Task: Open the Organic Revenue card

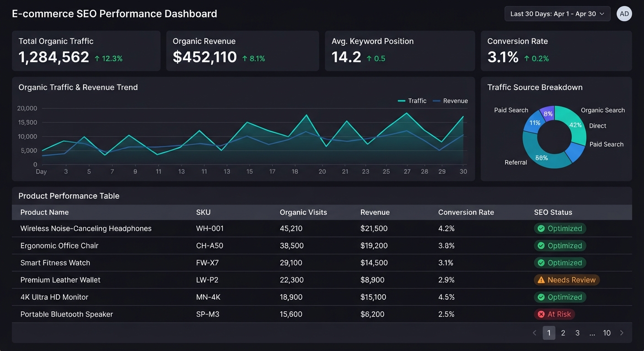Action: pos(242,51)
